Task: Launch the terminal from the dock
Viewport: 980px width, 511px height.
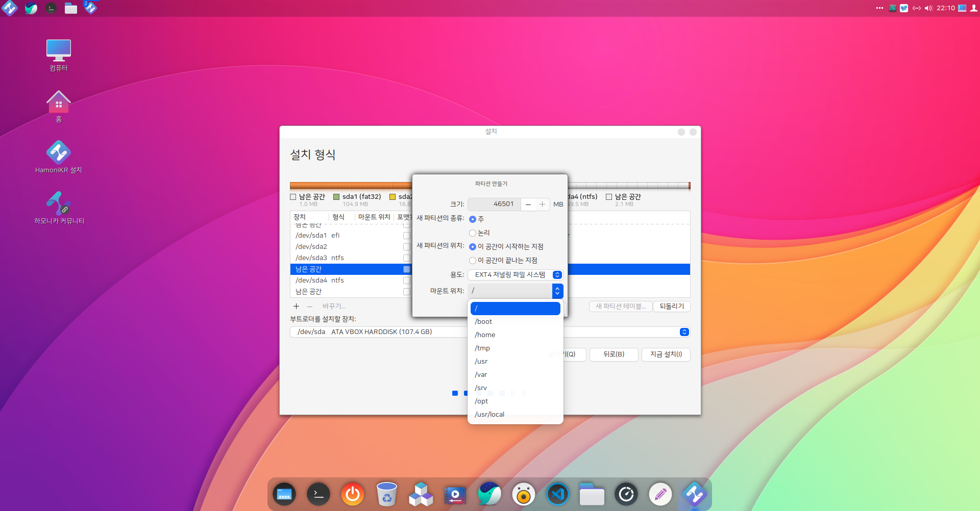Action: coord(318,494)
